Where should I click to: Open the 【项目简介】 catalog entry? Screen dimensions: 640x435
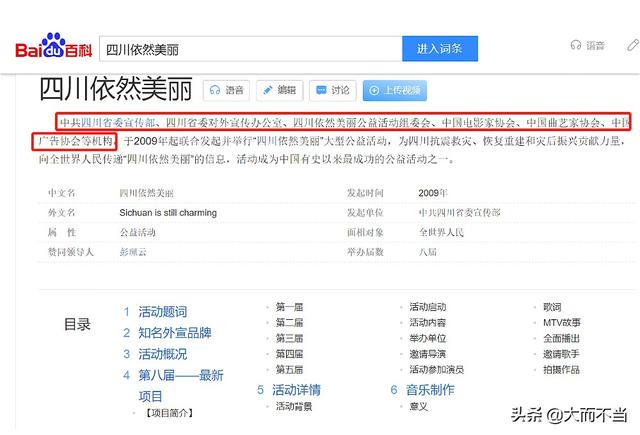coord(169,413)
